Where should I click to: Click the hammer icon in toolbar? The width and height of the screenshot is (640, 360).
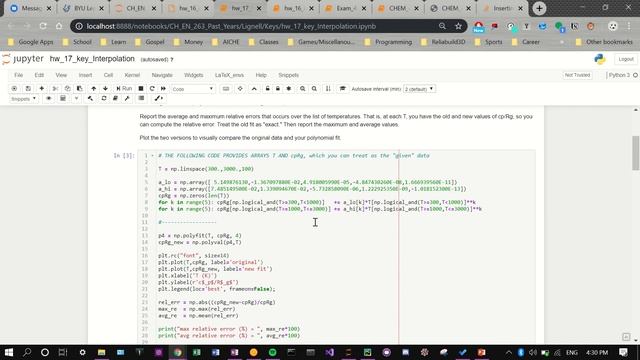pyautogui.click(x=90, y=98)
